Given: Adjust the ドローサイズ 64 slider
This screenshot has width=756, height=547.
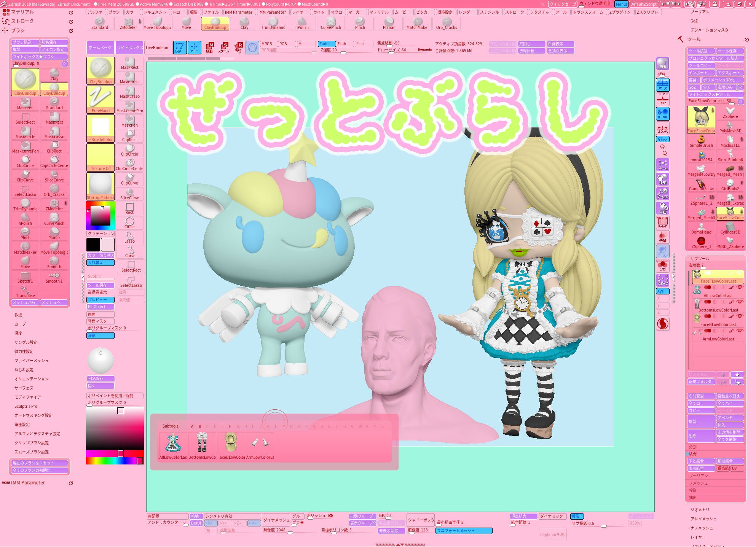Looking at the screenshot, I should click(x=404, y=50).
